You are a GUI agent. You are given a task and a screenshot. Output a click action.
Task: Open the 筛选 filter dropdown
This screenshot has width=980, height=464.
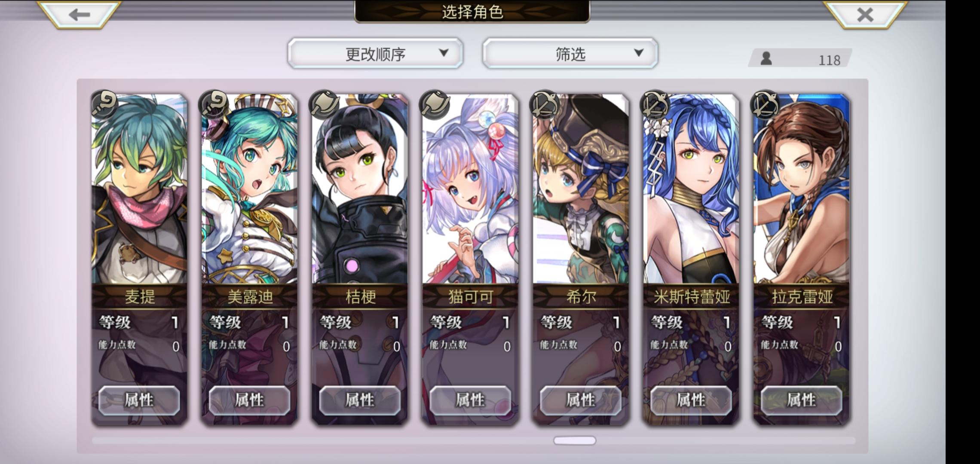(570, 53)
